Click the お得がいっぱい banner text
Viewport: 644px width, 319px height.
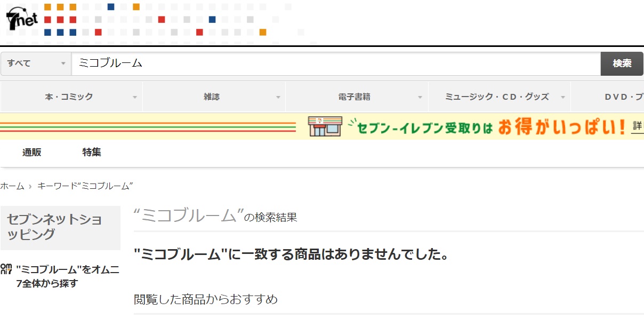click(561, 127)
